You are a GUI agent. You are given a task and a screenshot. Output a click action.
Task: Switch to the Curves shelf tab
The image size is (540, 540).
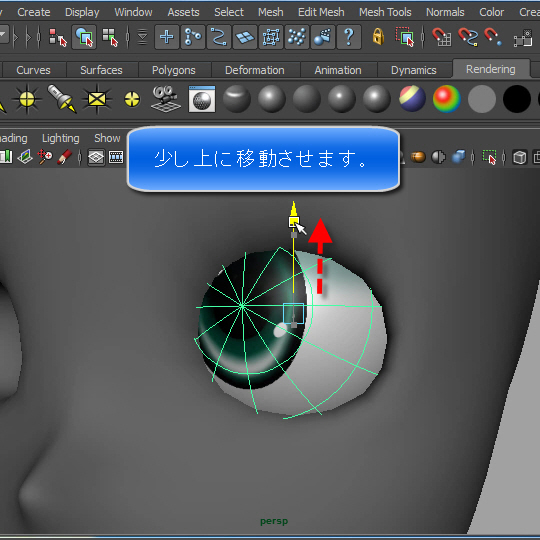pos(33,70)
